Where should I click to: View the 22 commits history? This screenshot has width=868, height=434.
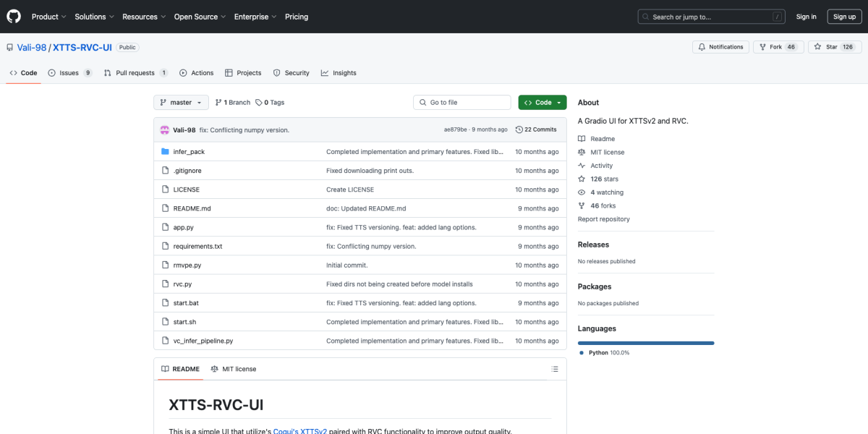[x=536, y=129]
